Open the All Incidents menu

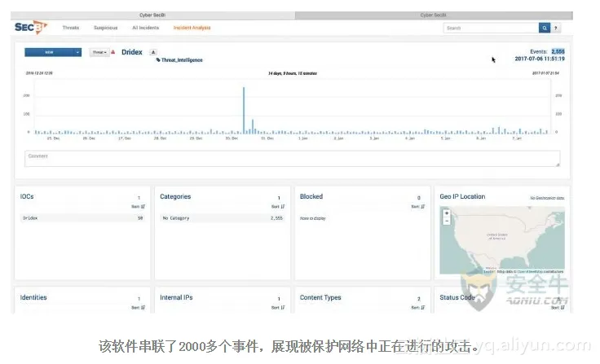(145, 28)
